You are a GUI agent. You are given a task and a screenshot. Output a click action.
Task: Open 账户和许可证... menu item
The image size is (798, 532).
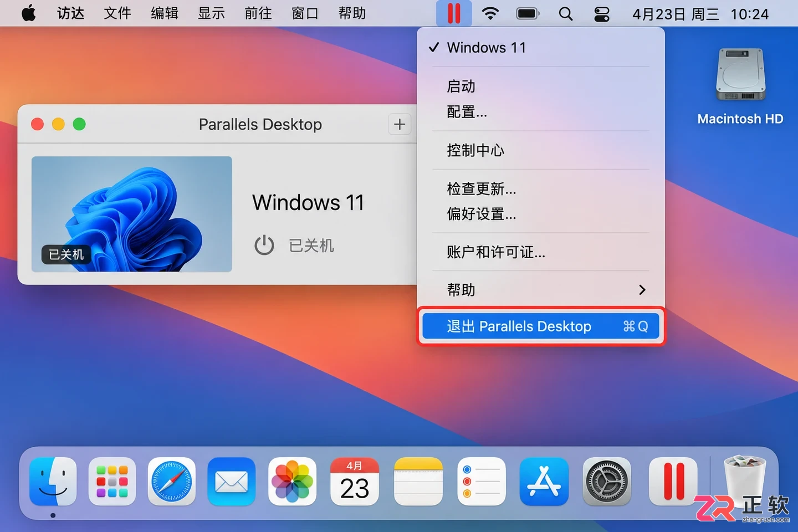point(541,252)
